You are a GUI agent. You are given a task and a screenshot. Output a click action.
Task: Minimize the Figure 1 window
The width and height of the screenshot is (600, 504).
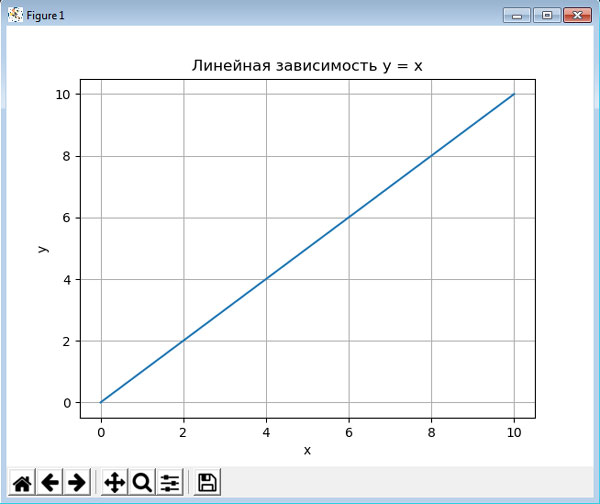point(517,15)
